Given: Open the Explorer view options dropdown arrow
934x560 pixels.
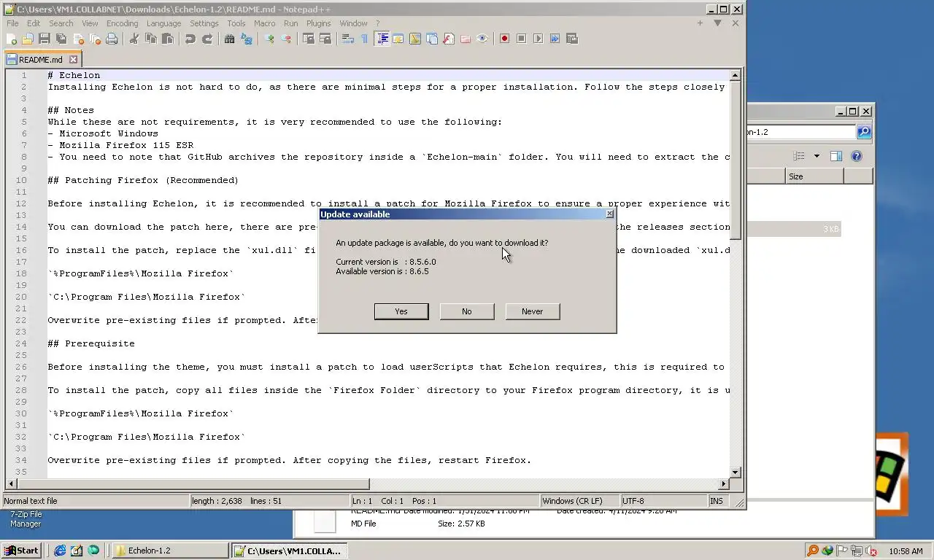Looking at the screenshot, I should tap(817, 156).
